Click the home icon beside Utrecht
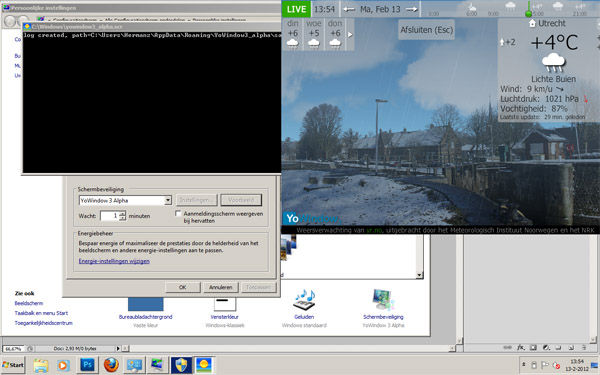 [x=532, y=24]
